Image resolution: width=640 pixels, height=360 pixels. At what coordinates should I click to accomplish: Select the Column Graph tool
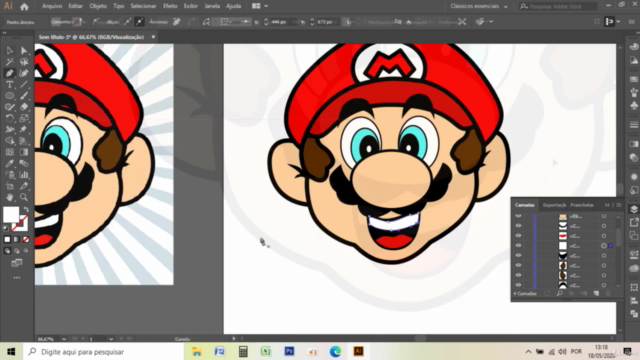(24, 175)
